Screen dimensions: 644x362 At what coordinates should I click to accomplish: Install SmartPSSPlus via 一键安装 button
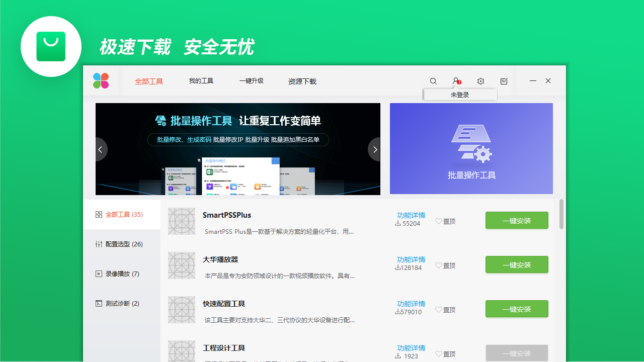517,220
